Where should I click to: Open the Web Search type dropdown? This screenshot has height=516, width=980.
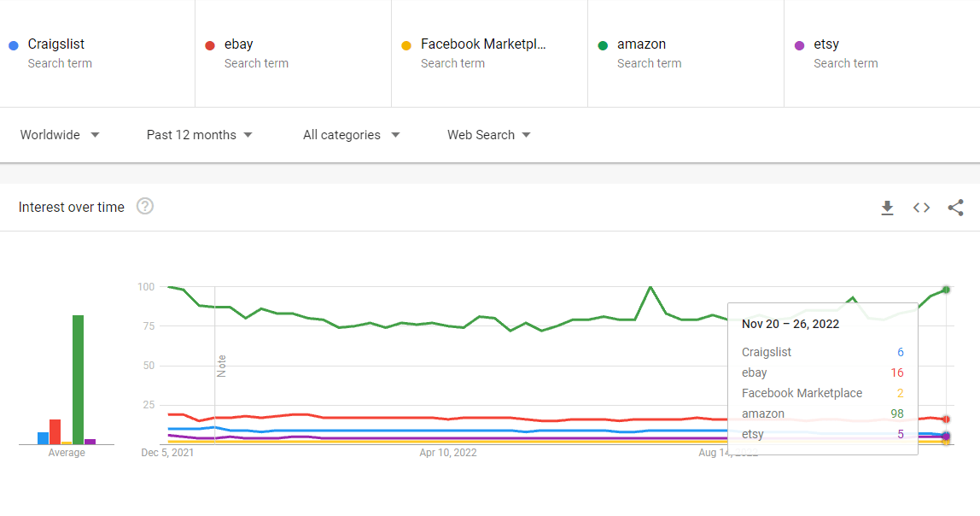pyautogui.click(x=489, y=135)
